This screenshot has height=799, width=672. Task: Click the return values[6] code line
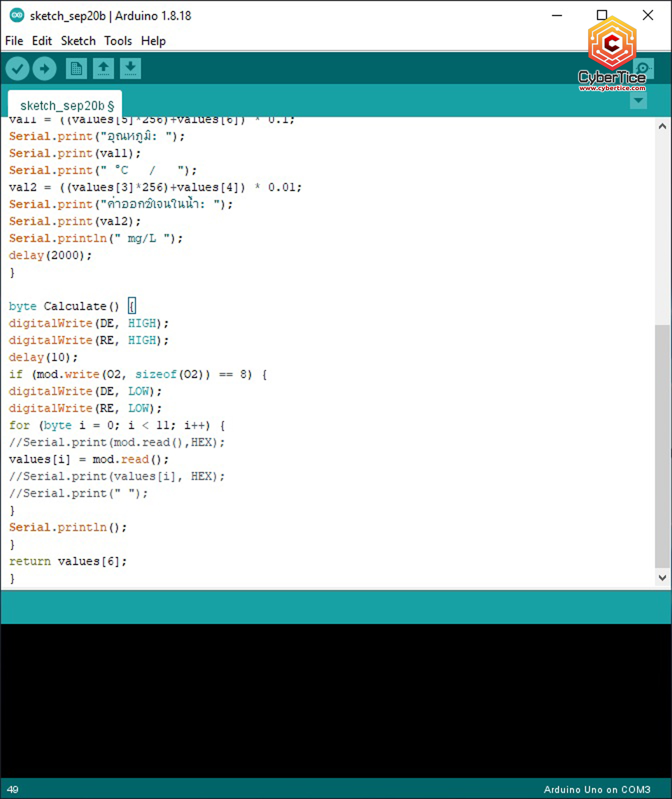tap(68, 561)
